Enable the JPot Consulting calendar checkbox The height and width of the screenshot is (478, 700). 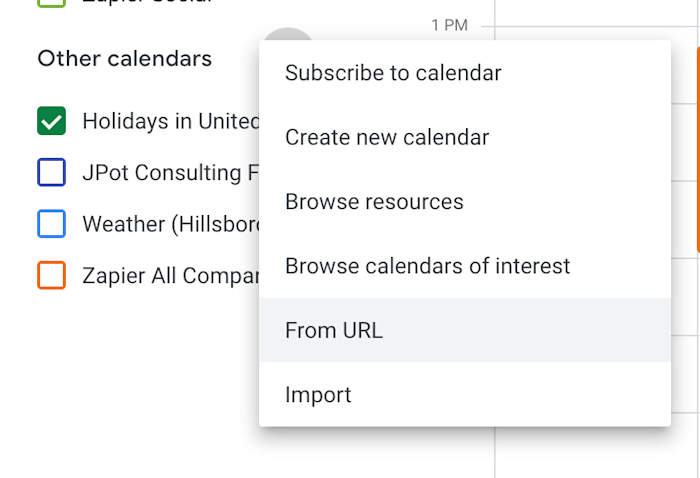51,172
